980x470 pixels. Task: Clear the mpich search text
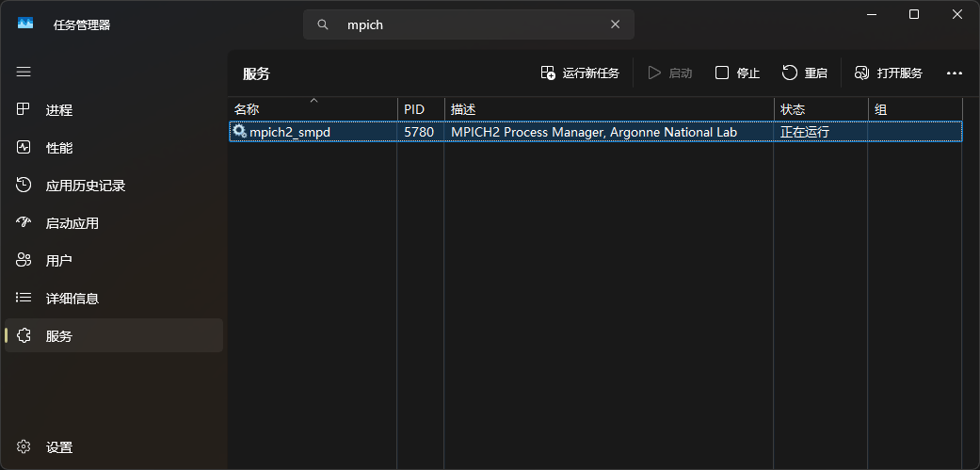click(615, 24)
